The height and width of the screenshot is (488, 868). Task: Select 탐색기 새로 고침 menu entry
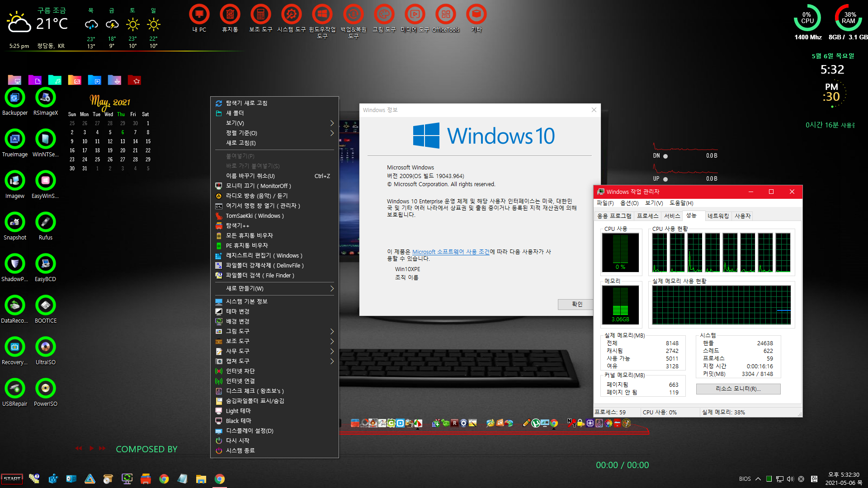pyautogui.click(x=274, y=103)
